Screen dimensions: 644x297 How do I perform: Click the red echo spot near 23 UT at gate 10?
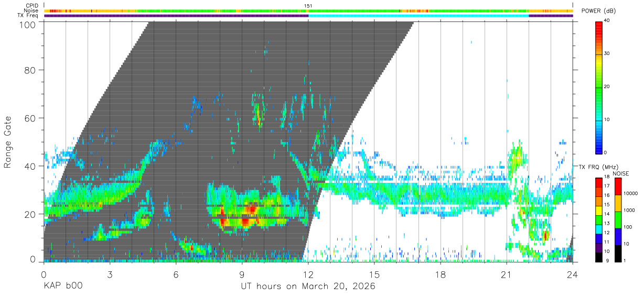tap(546, 235)
